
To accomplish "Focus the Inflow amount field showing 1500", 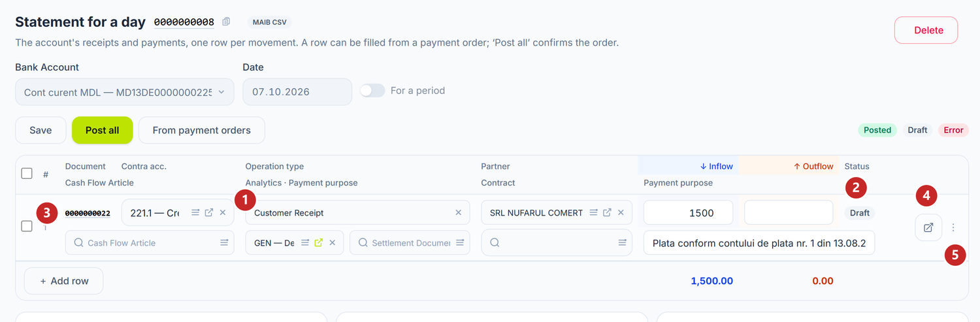I will point(689,212).
